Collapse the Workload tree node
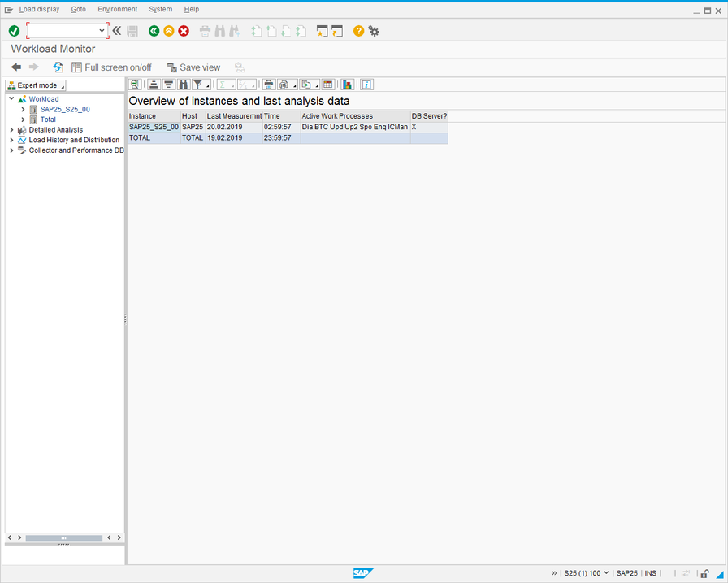The width and height of the screenshot is (728, 583). (x=11, y=99)
